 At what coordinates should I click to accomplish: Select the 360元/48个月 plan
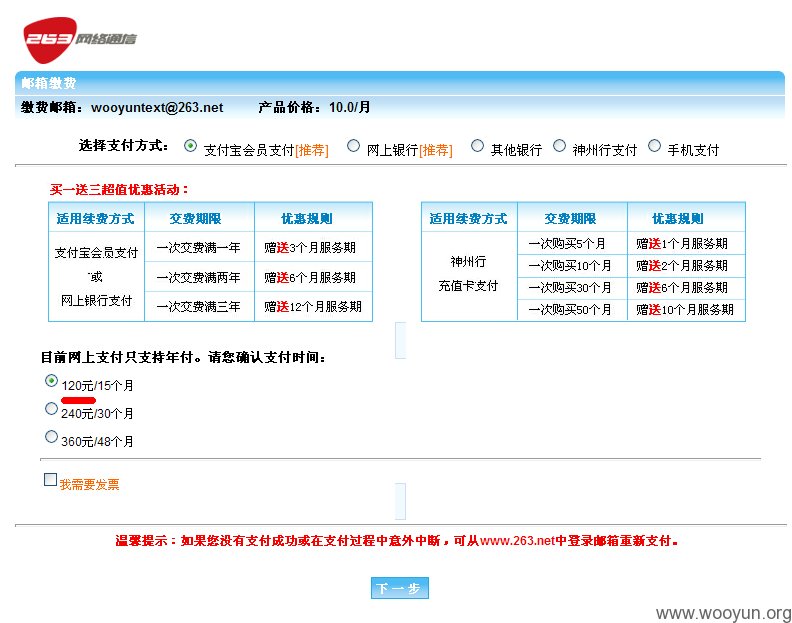point(51,436)
